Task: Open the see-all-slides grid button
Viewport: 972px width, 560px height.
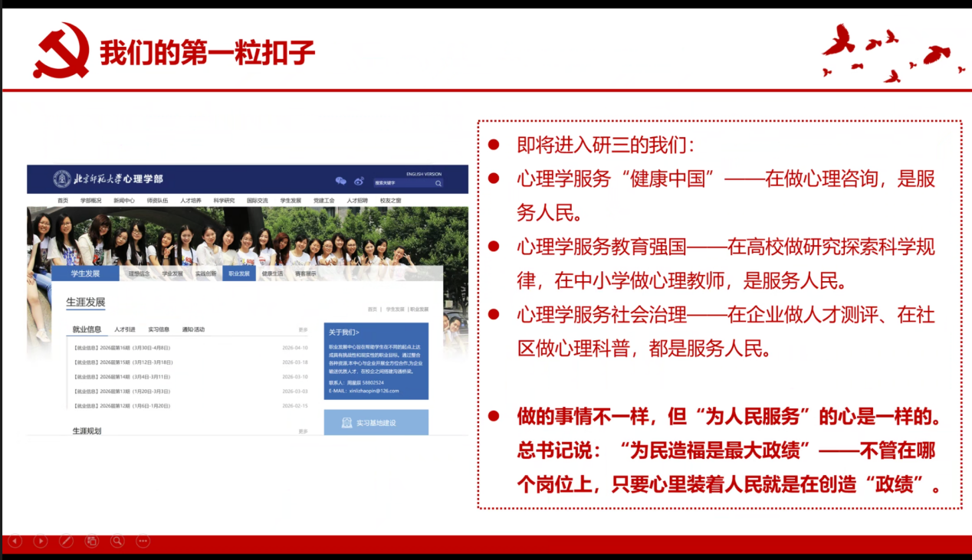Action: click(x=91, y=541)
